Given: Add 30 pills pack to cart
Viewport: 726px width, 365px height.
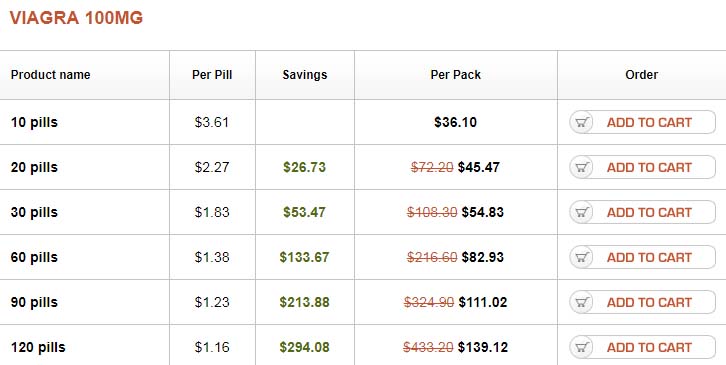Looking at the screenshot, I should (642, 212).
